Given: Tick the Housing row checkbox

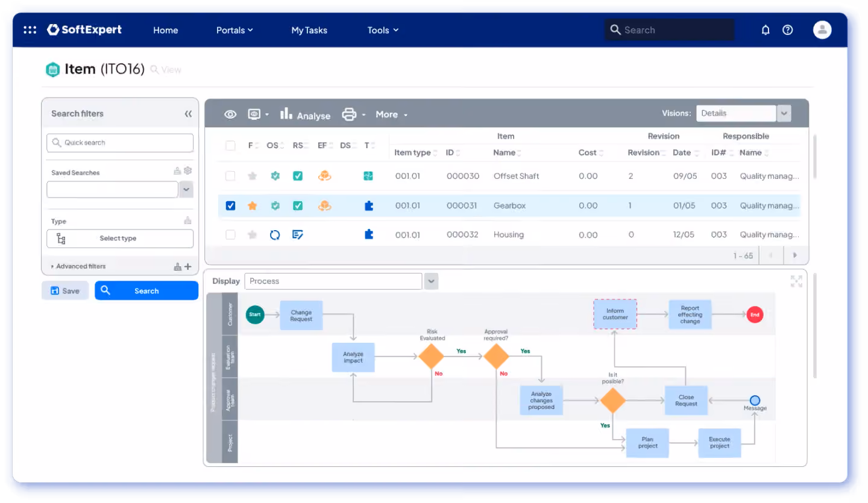Looking at the screenshot, I should 230,235.
